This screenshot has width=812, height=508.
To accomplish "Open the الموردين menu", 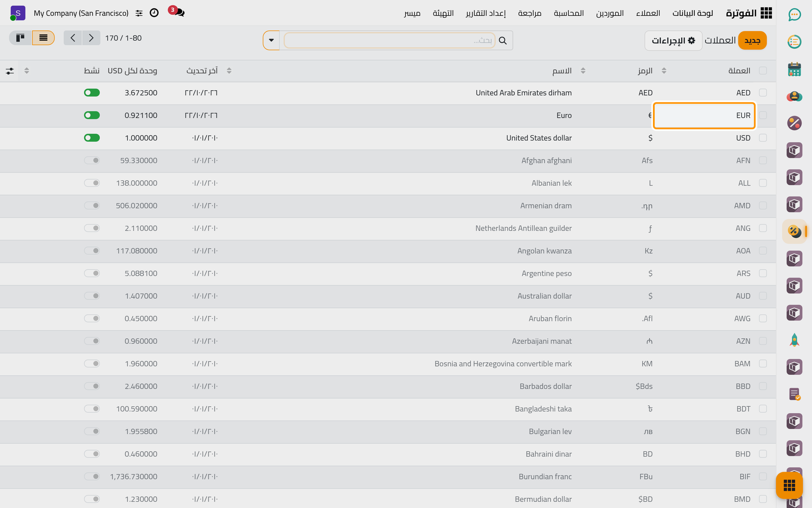I will point(610,13).
